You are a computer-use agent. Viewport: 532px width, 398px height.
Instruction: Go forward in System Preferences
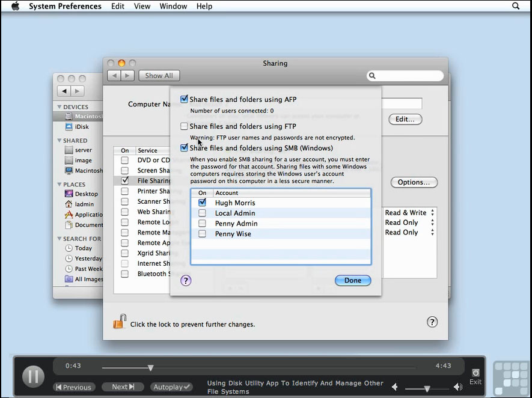pos(127,76)
